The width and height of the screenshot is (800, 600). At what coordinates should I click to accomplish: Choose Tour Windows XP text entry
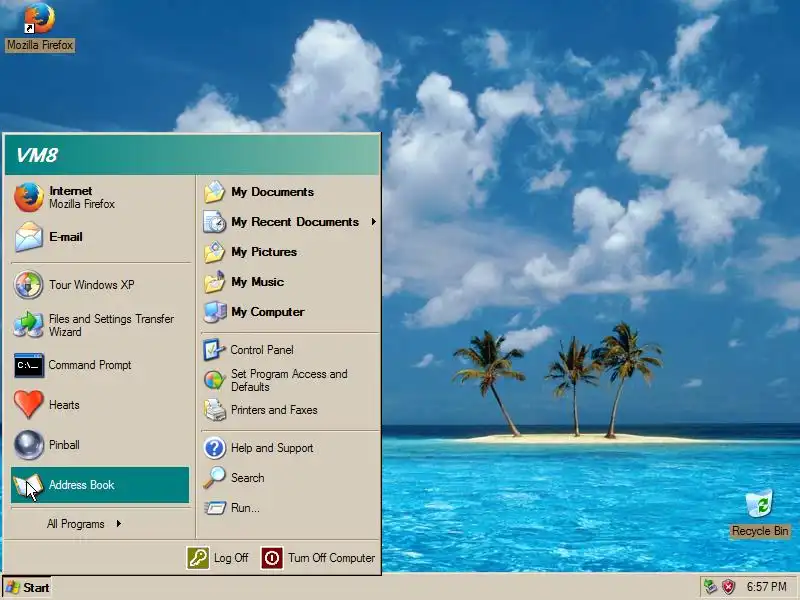pyautogui.click(x=92, y=285)
